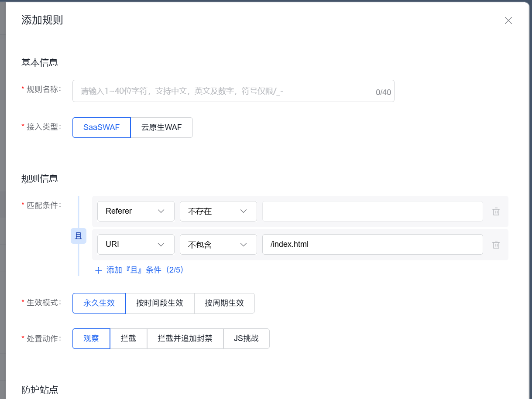
Task: Click the /index.html value input
Action: tap(372, 244)
